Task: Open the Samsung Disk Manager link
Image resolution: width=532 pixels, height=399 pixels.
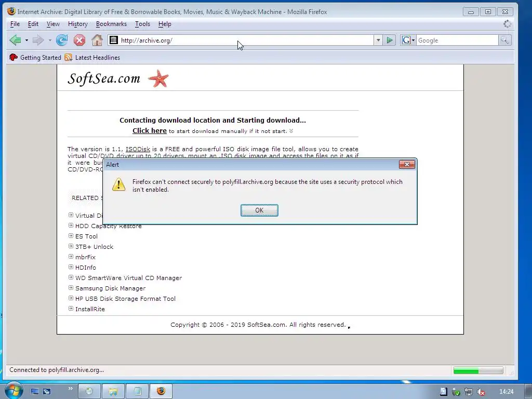Action: click(110, 288)
